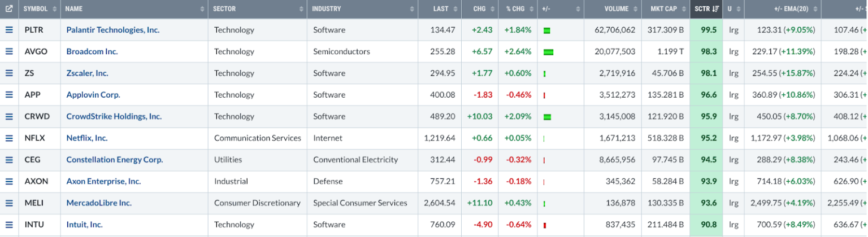
Task: Sort the table by SECTOR column
Action: pyautogui.click(x=258, y=9)
